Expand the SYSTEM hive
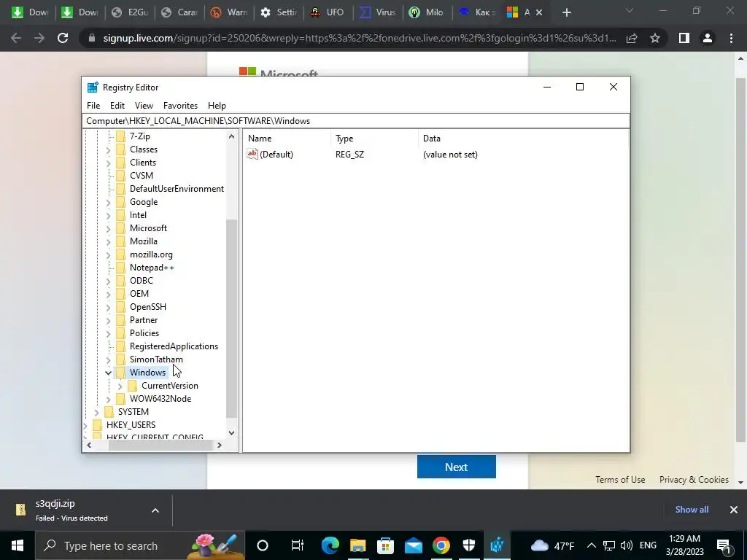The width and height of the screenshot is (747, 560). (97, 413)
